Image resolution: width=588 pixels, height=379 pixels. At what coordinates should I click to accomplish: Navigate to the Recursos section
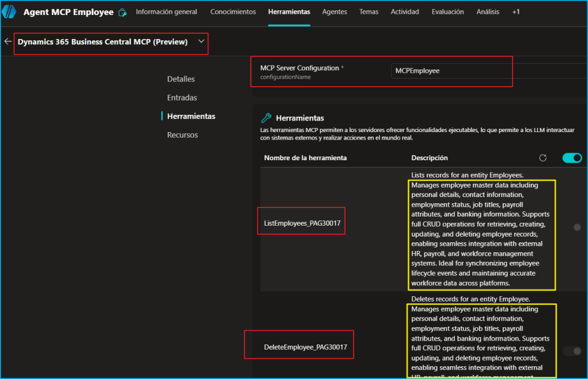(183, 135)
